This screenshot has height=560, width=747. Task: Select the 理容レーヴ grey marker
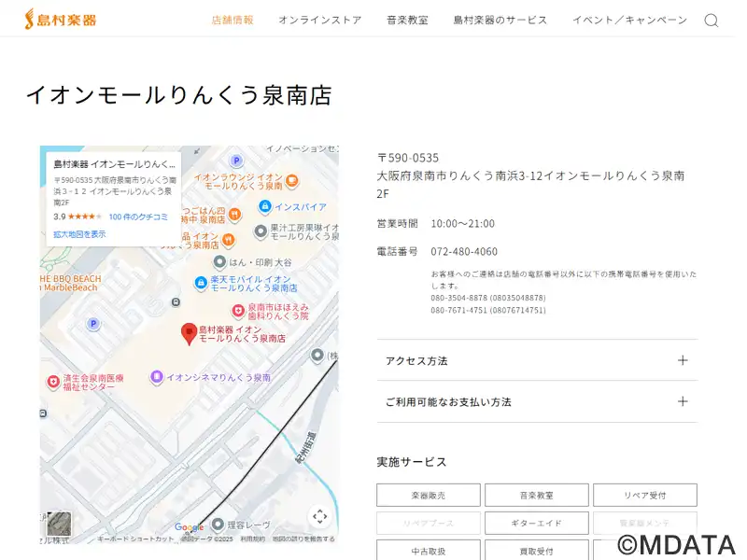pos(218,525)
